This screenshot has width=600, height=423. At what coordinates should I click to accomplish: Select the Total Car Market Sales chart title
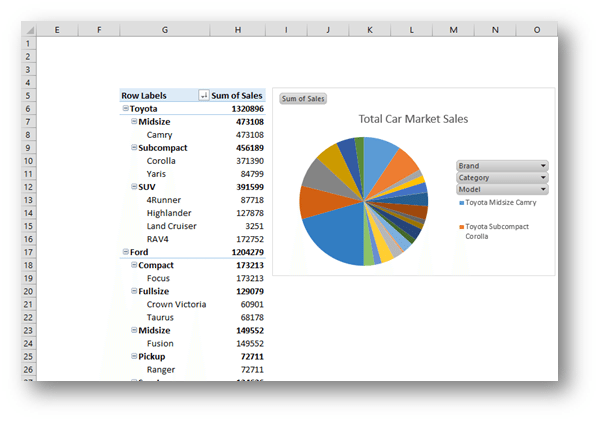click(x=413, y=119)
